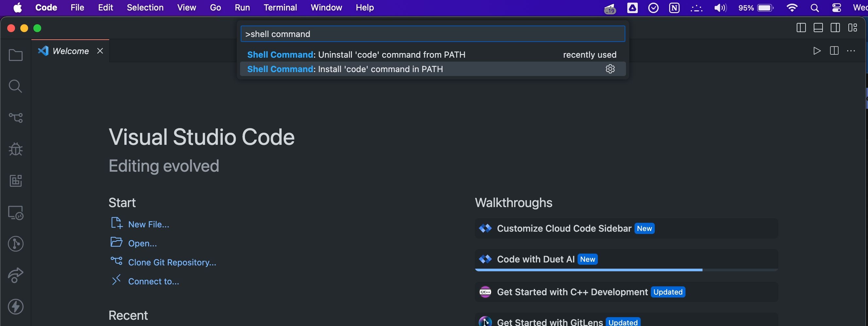Viewport: 868px width, 326px height.
Task: Select the Uninstall 'code' command from PATH entry
Action: point(356,54)
